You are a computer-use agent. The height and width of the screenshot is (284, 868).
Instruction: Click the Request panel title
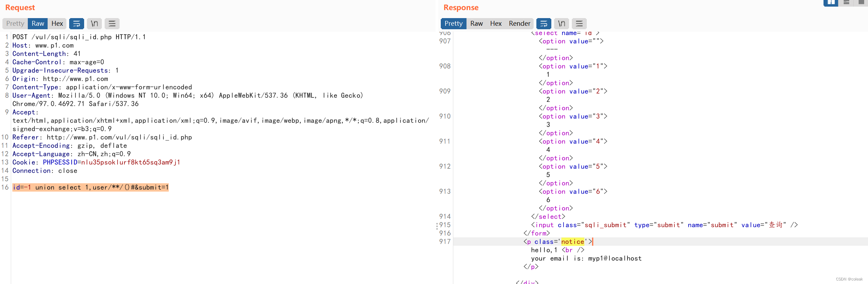[x=20, y=7]
